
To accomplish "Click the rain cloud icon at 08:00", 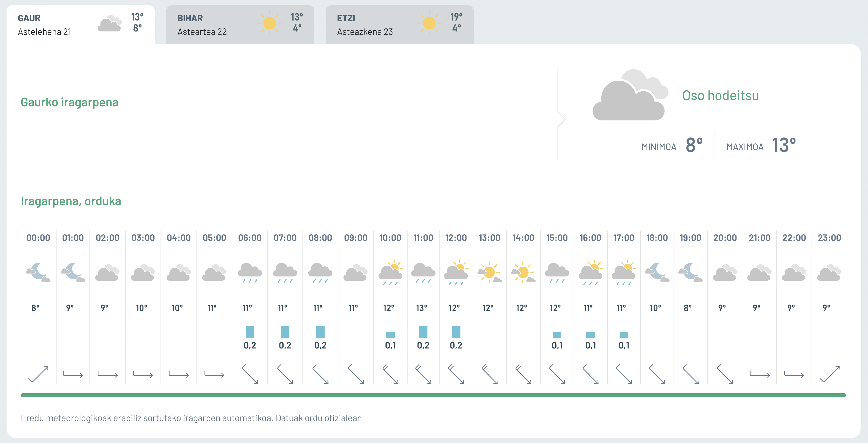I will pyautogui.click(x=320, y=272).
